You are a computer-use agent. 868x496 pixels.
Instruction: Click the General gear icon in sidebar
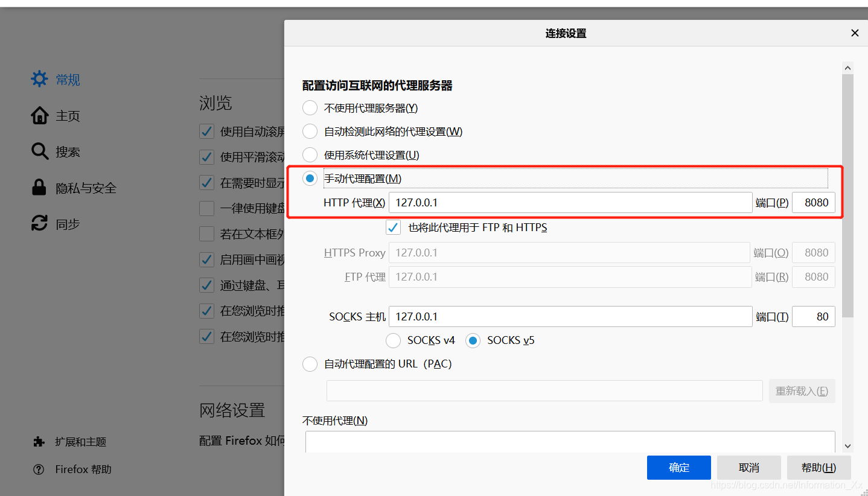click(39, 79)
